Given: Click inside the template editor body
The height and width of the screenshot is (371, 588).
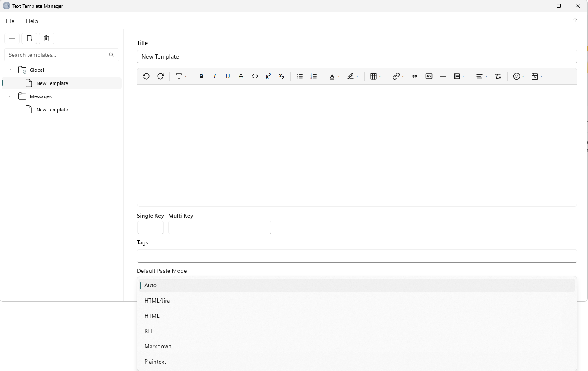Looking at the screenshot, I should click(357, 145).
